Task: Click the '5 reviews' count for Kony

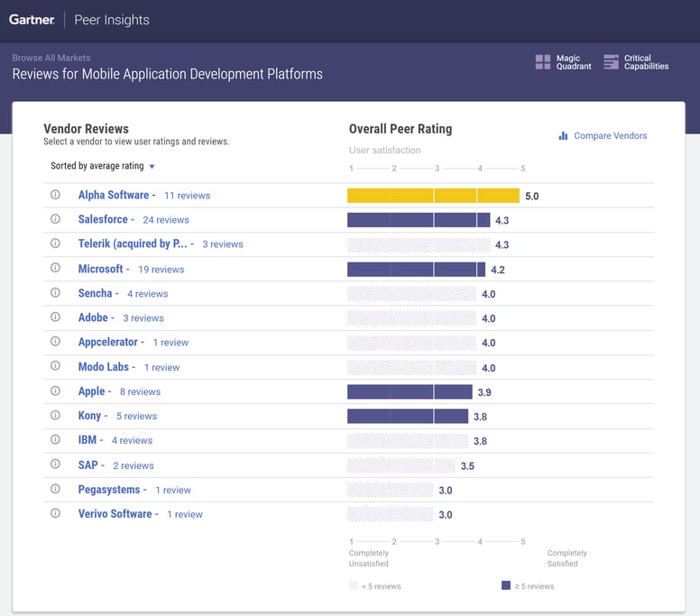Action: click(136, 416)
